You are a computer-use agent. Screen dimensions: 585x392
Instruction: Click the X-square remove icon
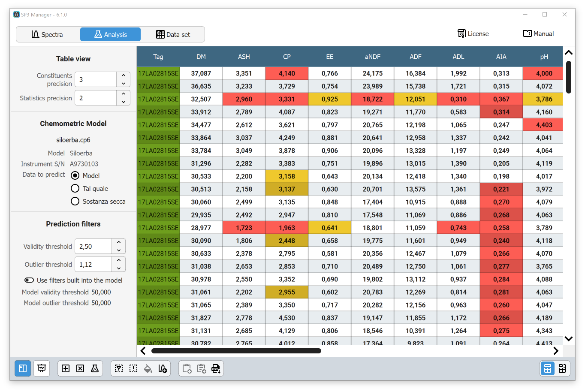tap(80, 368)
